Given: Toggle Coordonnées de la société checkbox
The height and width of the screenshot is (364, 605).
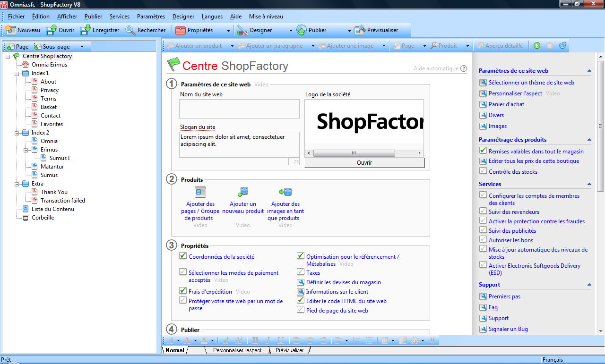Looking at the screenshot, I should coord(183,256).
